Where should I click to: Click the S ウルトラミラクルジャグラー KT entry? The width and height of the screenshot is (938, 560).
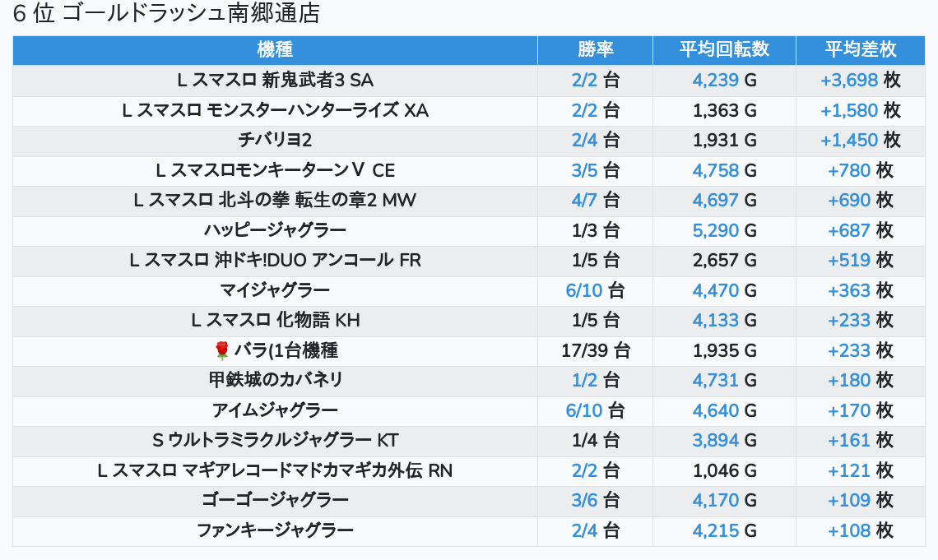[275, 440]
